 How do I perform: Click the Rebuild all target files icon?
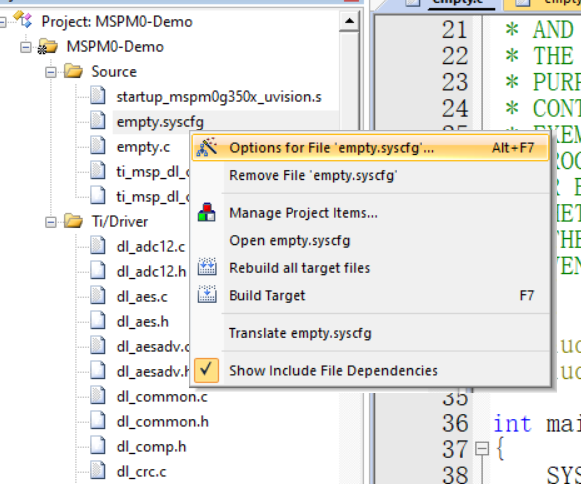(x=207, y=267)
